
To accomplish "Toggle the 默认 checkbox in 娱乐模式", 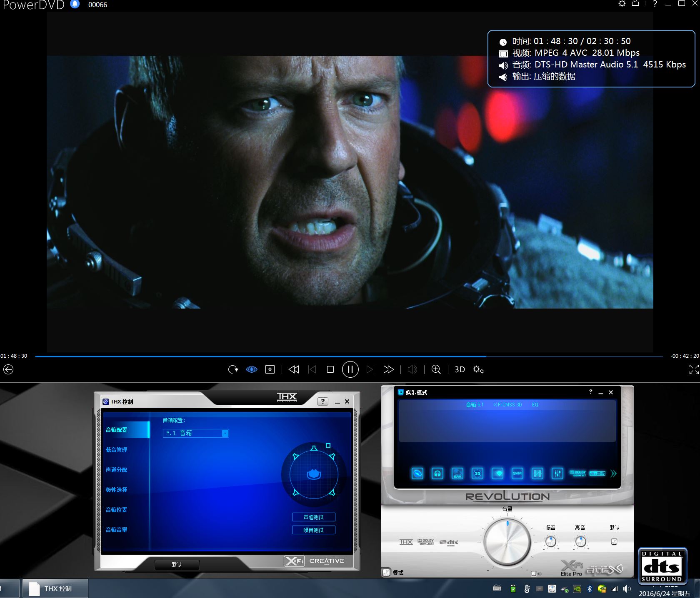I will (x=614, y=542).
